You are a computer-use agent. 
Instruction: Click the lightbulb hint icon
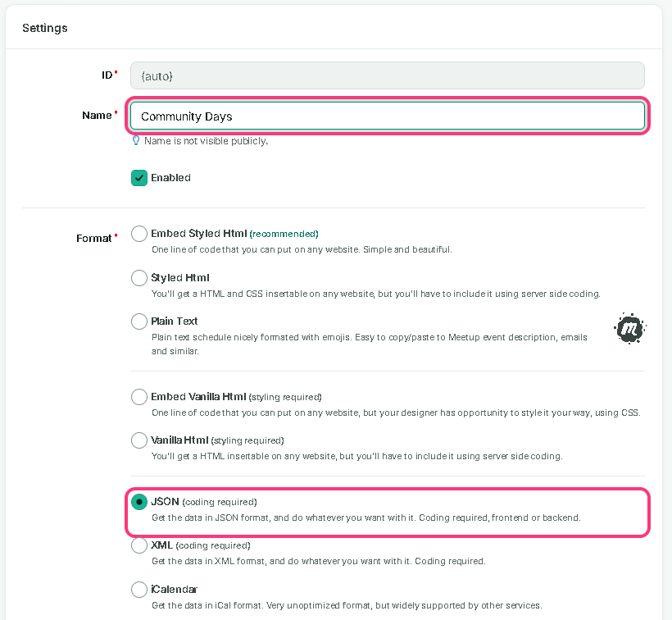pyautogui.click(x=136, y=140)
